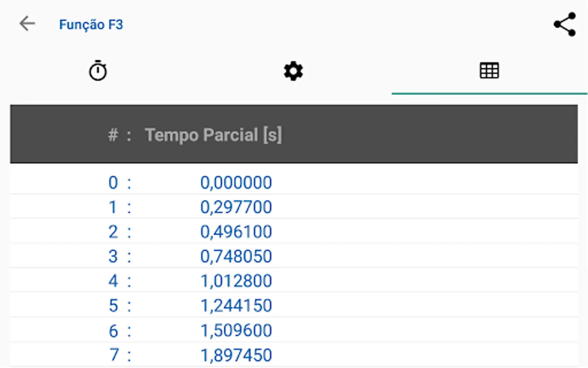The height and width of the screenshot is (368, 588).
Task: Tap the Função F3 title
Action: click(x=91, y=25)
